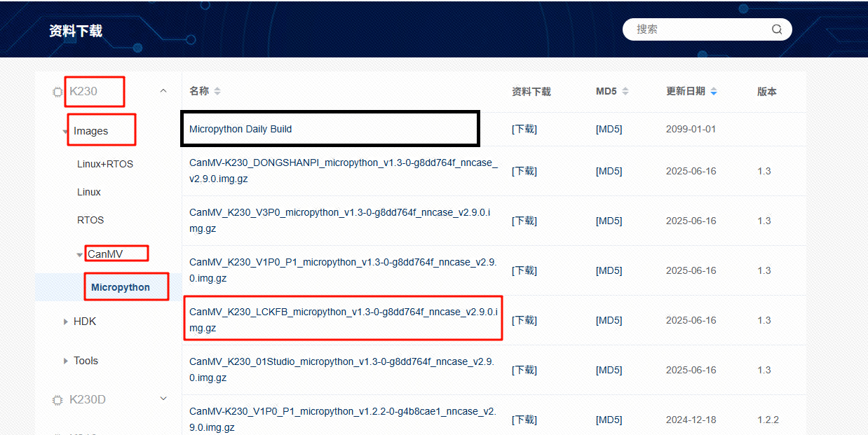The image size is (868, 435).
Task: Sort by MD5 column arrows
Action: [625, 92]
